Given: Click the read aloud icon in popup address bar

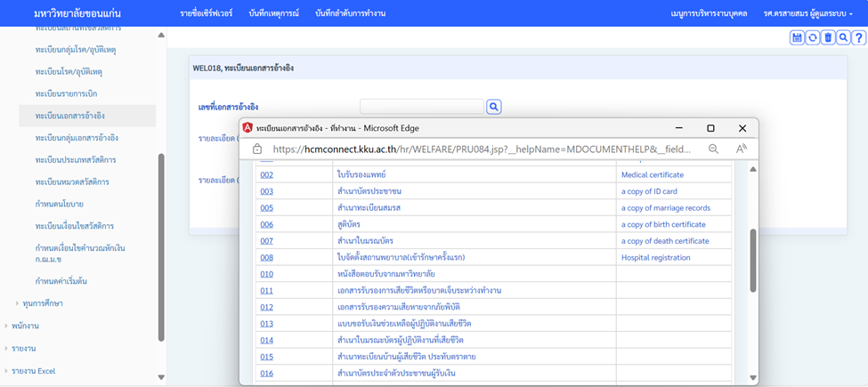Looking at the screenshot, I should [x=741, y=149].
